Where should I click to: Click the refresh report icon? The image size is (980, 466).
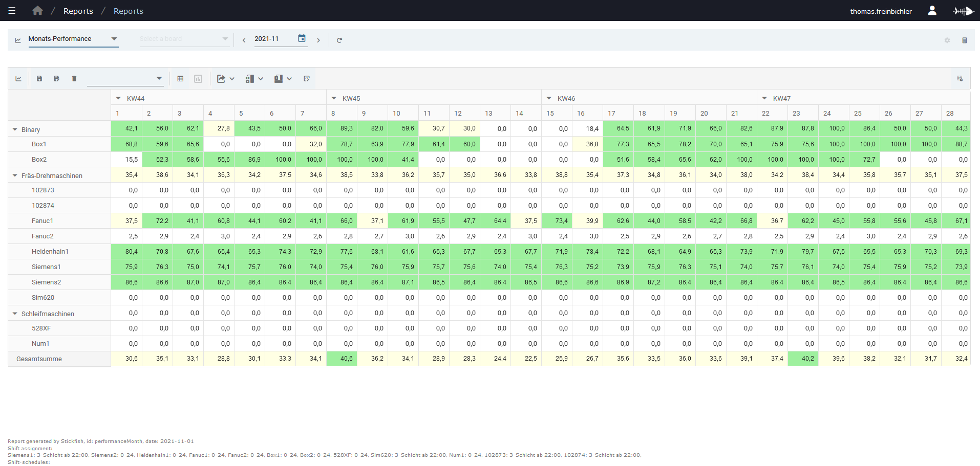(x=339, y=40)
